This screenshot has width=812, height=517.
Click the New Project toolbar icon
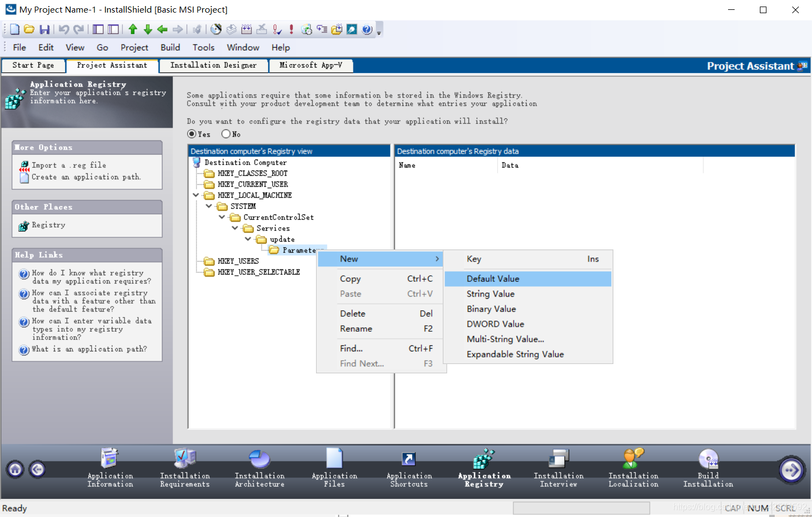coord(15,29)
